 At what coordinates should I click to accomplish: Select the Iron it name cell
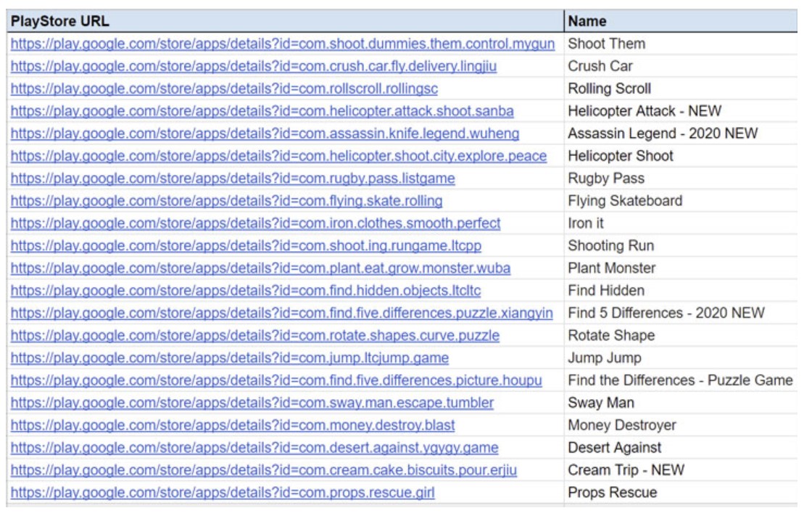coord(681,223)
